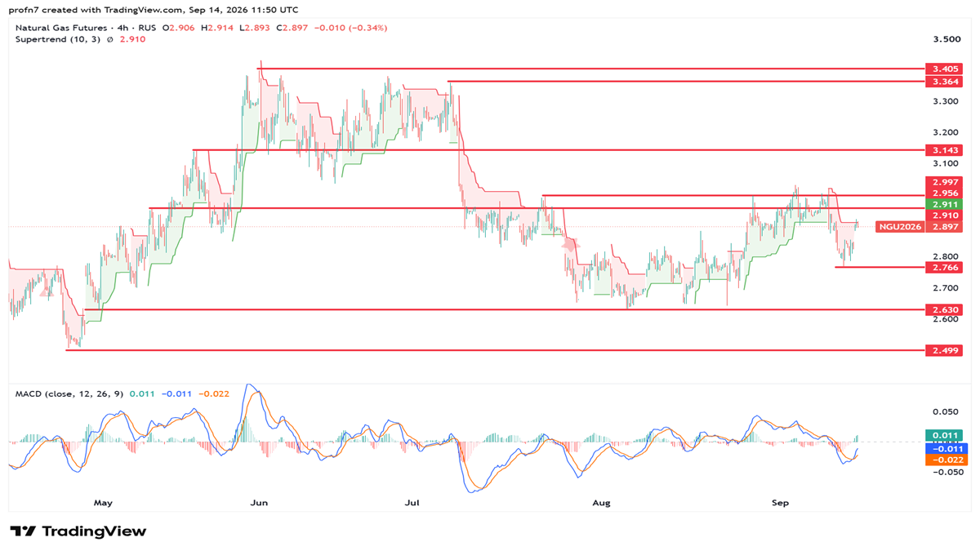The width and height of the screenshot is (980, 551).
Task: Select the 2.766 support level tag
Action: (943, 268)
